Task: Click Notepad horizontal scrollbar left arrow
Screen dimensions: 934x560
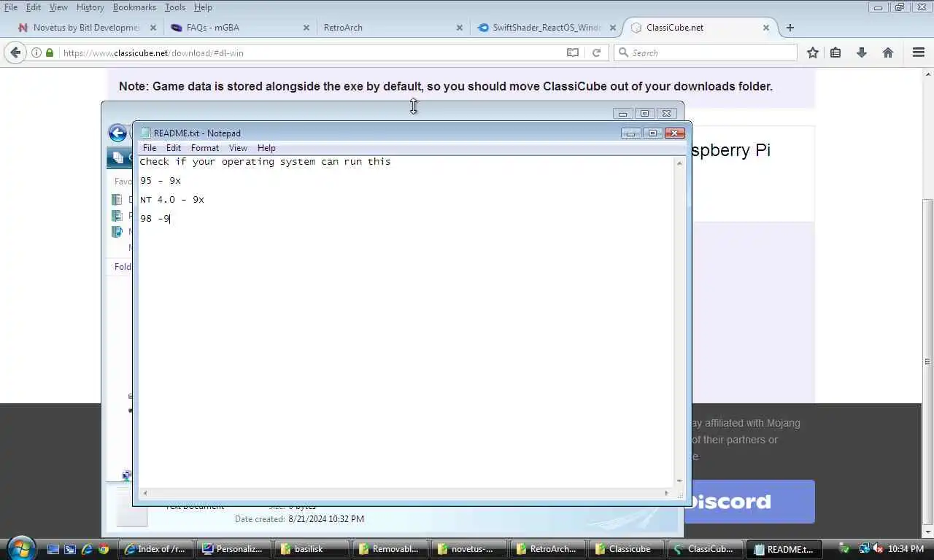Action: tap(145, 494)
